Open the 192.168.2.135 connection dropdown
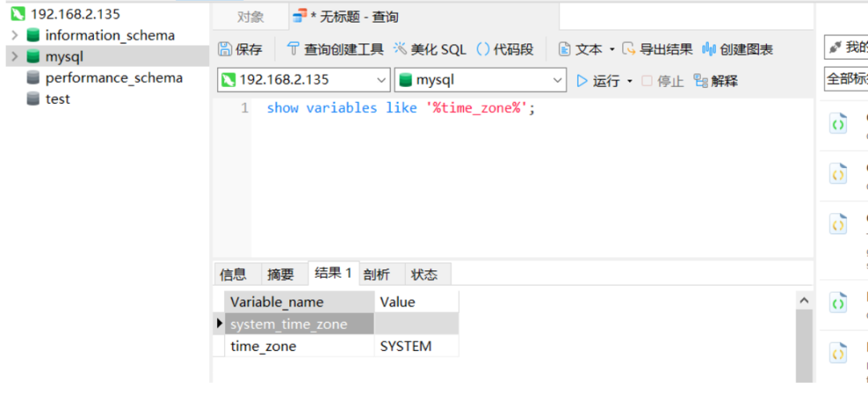The height and width of the screenshot is (395, 868). tap(303, 80)
